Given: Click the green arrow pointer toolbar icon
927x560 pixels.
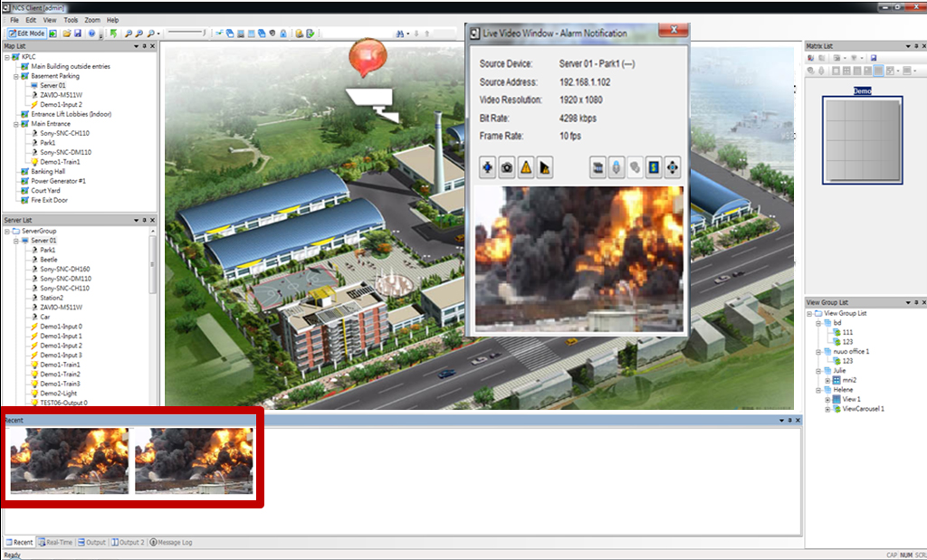Looking at the screenshot, I should click(x=113, y=33).
